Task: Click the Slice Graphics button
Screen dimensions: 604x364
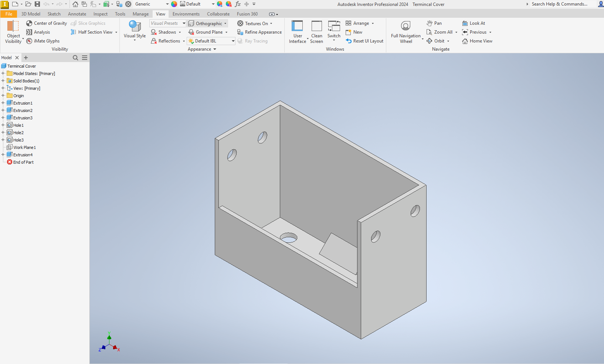Action: (x=88, y=23)
